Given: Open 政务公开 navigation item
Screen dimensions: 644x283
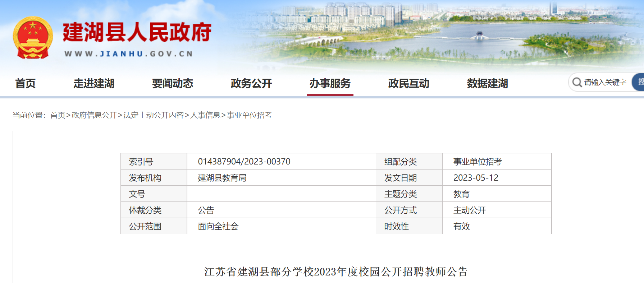Looking at the screenshot, I should click(x=251, y=84).
